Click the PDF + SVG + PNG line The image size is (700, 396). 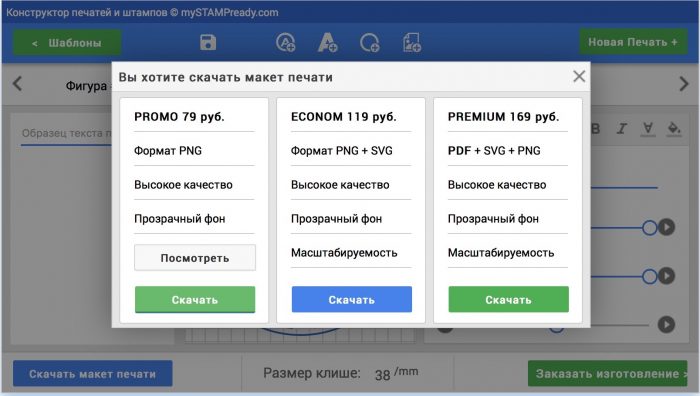click(x=494, y=150)
